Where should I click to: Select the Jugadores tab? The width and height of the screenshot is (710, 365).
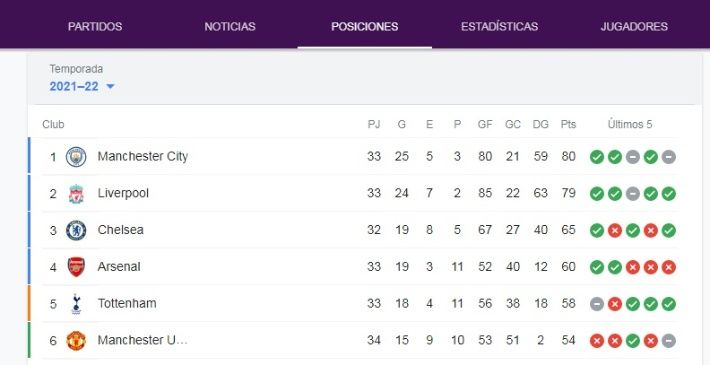click(x=634, y=26)
